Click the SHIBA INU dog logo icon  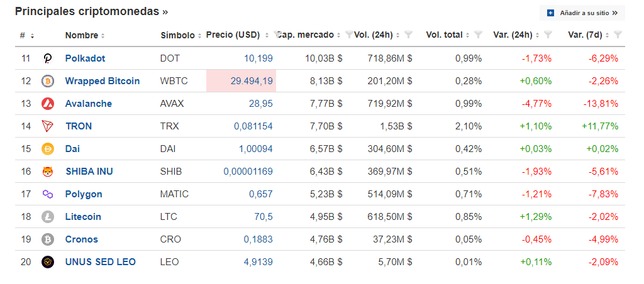pyautogui.click(x=48, y=172)
